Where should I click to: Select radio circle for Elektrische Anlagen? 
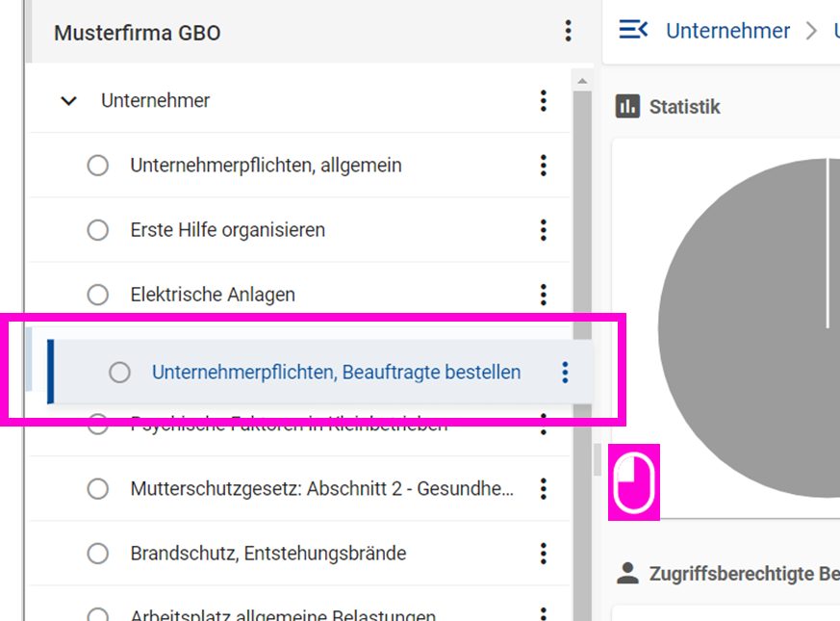[98, 295]
